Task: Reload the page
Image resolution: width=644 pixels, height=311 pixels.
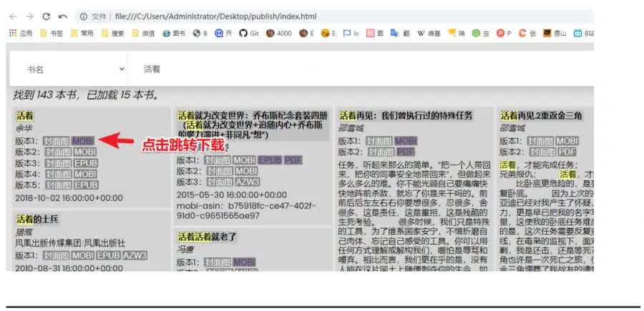Action: [x=47, y=17]
